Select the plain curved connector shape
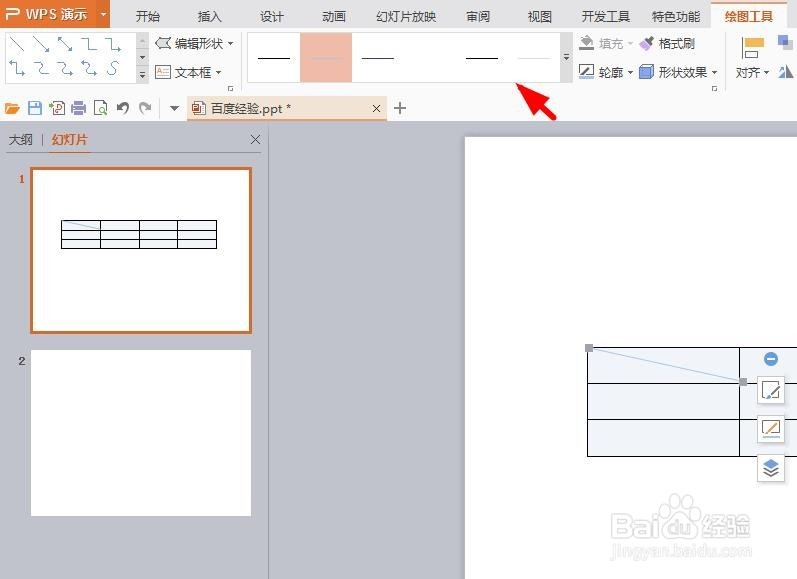 41,68
